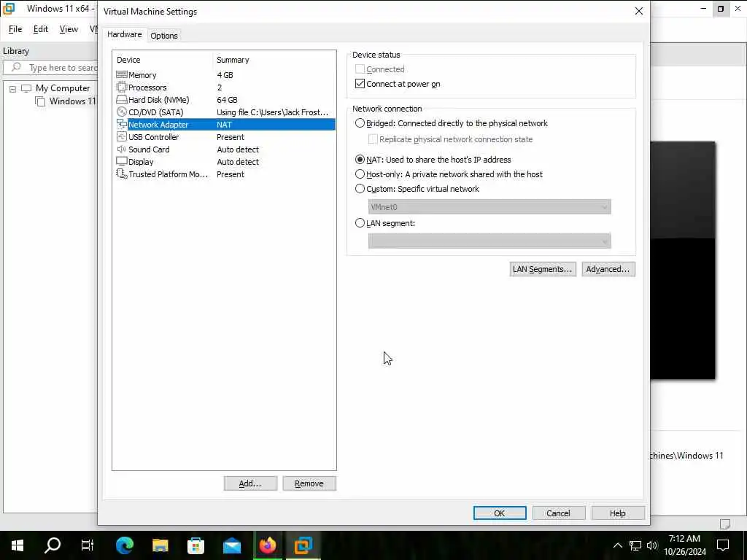
Task: Confirm settings with OK
Action: coord(500,513)
